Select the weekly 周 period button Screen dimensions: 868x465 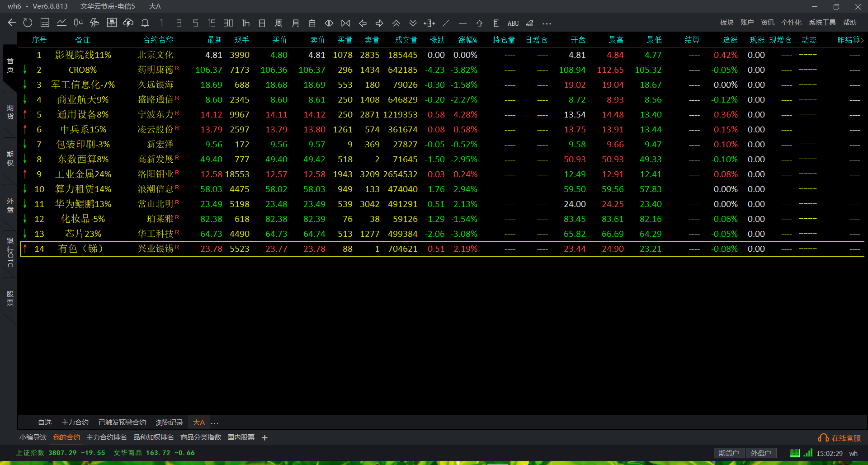(x=278, y=23)
